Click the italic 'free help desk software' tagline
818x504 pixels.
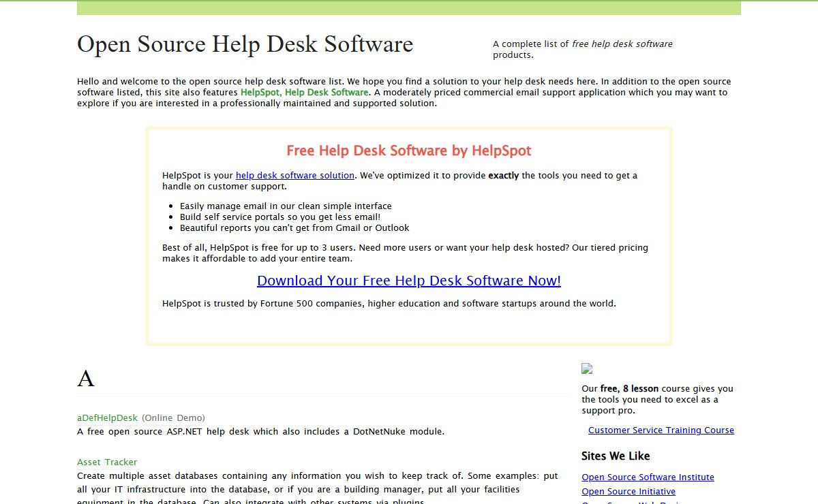click(x=622, y=44)
